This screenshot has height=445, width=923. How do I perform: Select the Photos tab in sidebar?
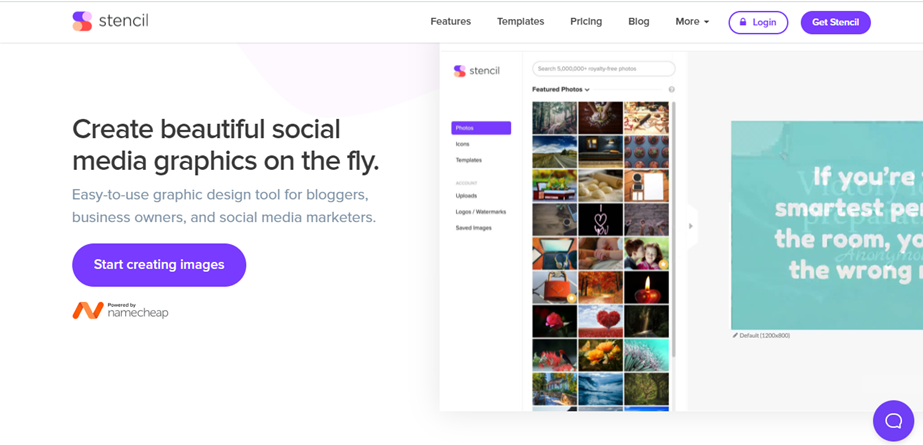click(481, 128)
